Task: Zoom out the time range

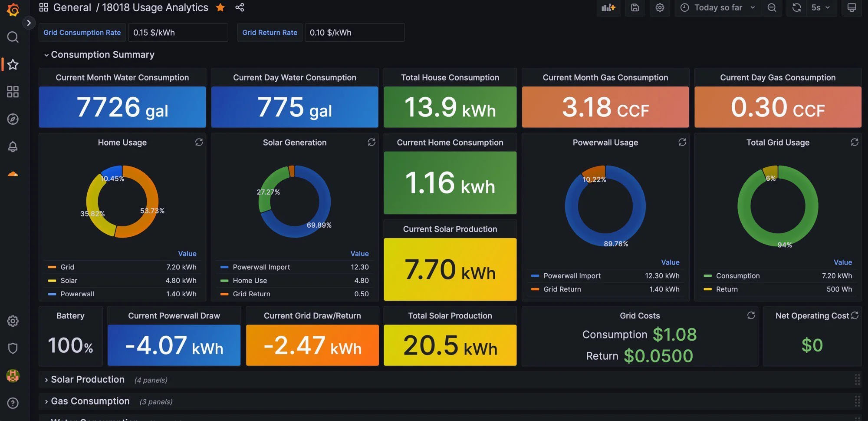Action: pos(772,8)
